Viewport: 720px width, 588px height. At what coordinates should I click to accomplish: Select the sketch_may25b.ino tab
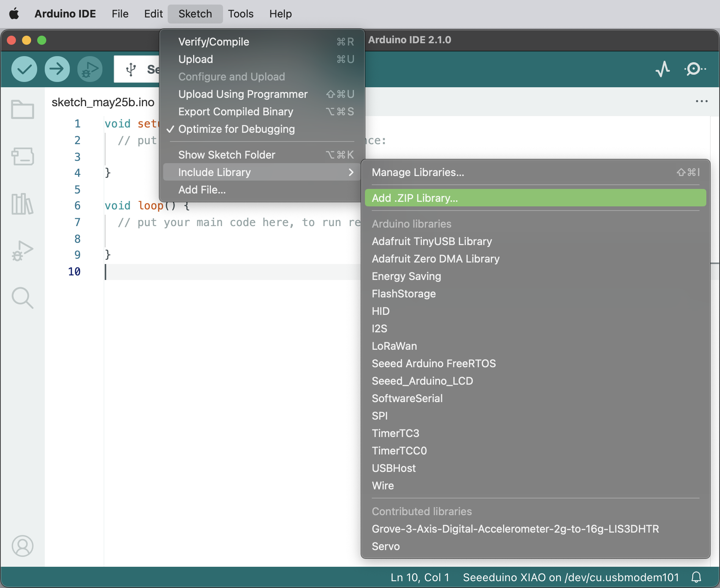coord(103,102)
